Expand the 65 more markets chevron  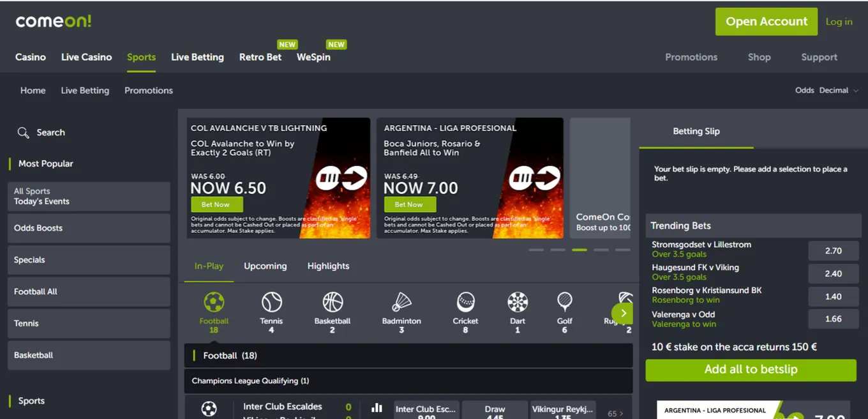(x=615, y=413)
